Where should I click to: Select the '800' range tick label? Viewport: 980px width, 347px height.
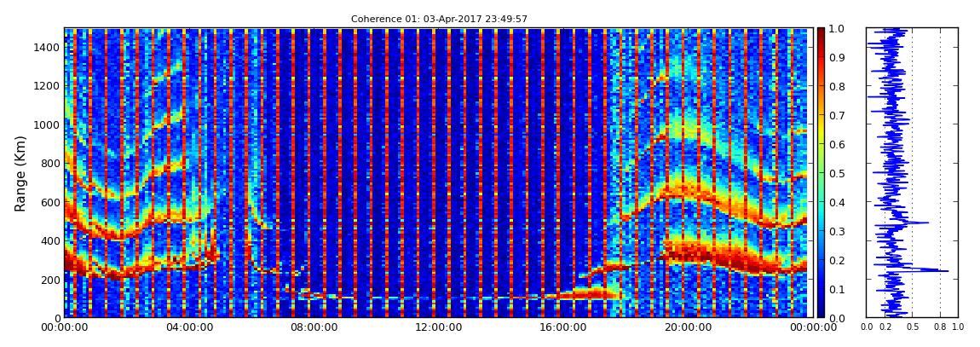pyautogui.click(x=51, y=163)
